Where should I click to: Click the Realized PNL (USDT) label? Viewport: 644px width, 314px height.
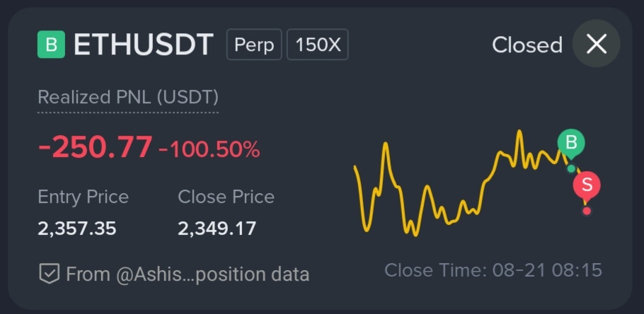tap(128, 98)
